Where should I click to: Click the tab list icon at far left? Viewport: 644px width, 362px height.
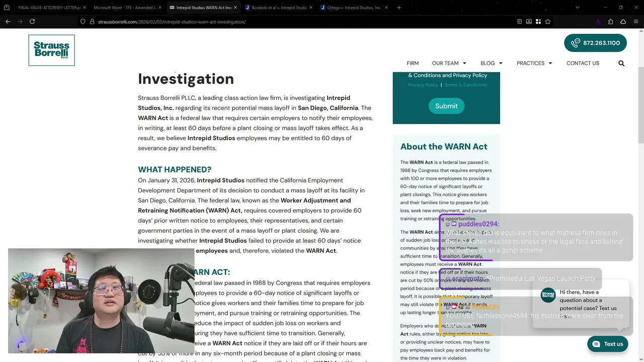[x=7, y=8]
